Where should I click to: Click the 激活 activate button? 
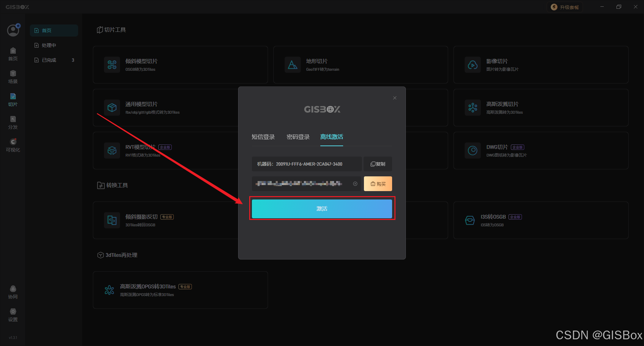tap(322, 209)
